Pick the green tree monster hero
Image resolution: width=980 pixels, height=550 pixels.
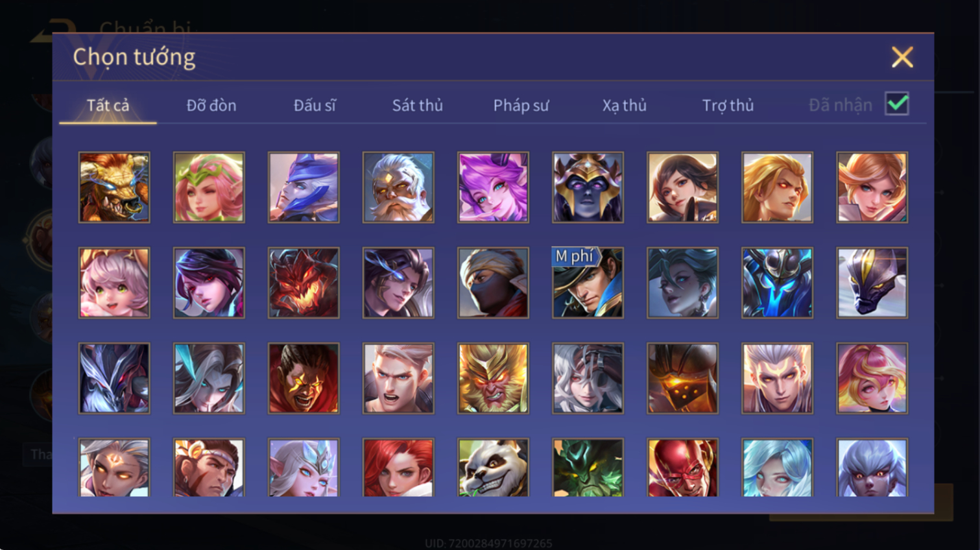click(x=588, y=468)
